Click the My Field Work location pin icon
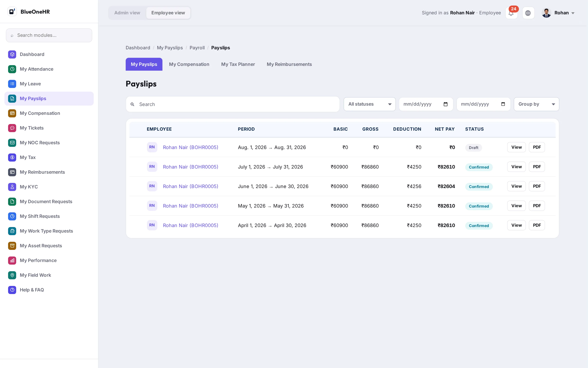This screenshot has width=588, height=368. (x=12, y=275)
